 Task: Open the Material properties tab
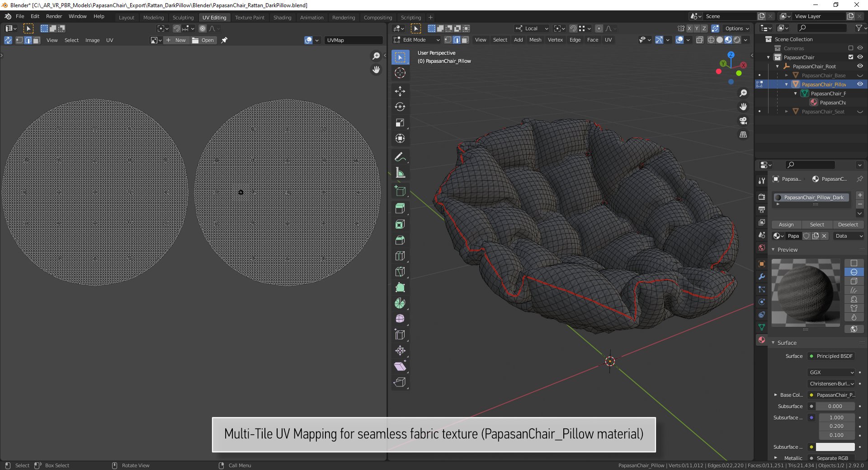click(762, 340)
